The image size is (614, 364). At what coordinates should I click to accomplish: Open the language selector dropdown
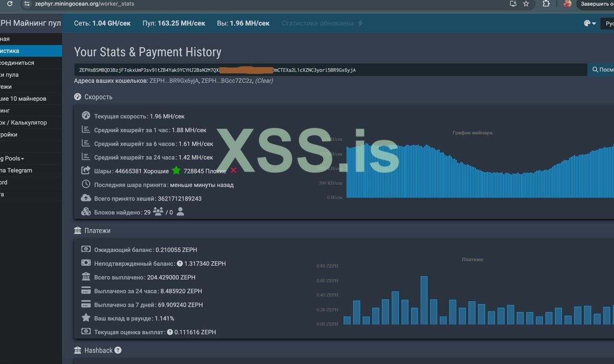tap(608, 23)
